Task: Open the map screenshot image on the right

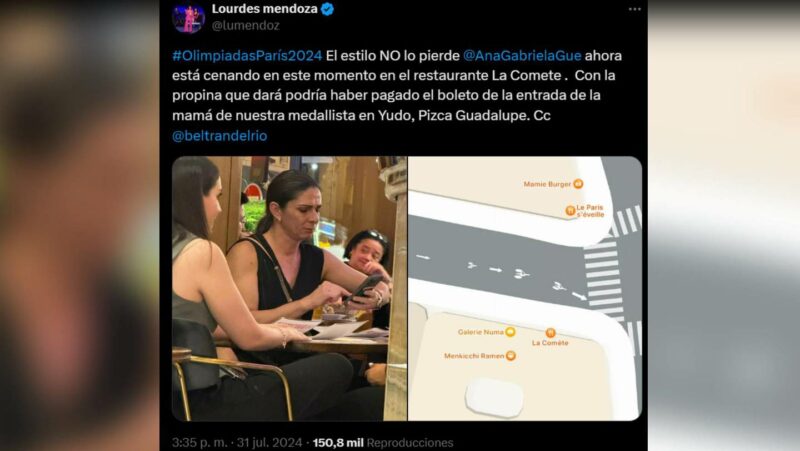Action: (x=525, y=289)
